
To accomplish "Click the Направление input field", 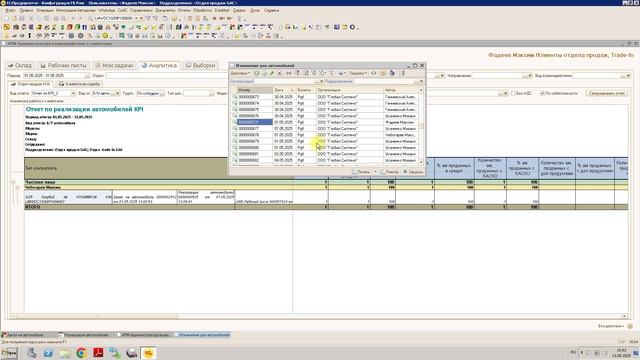I will [x=497, y=76].
